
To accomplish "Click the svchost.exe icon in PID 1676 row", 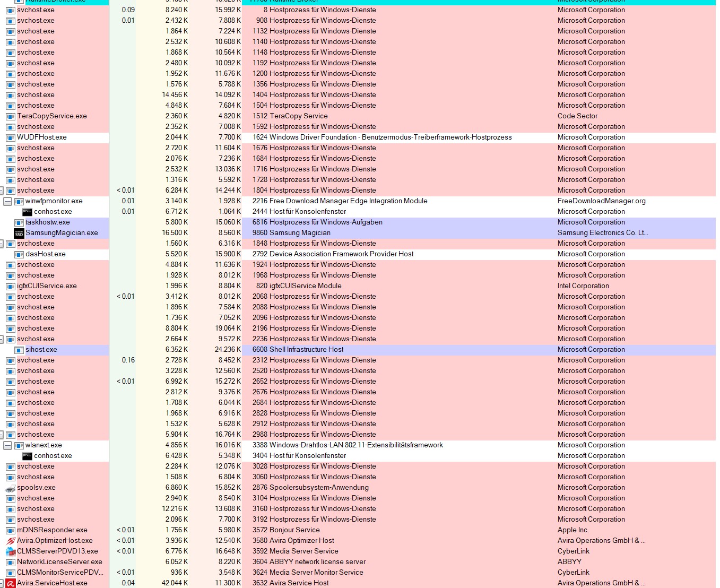I will click(x=10, y=148).
